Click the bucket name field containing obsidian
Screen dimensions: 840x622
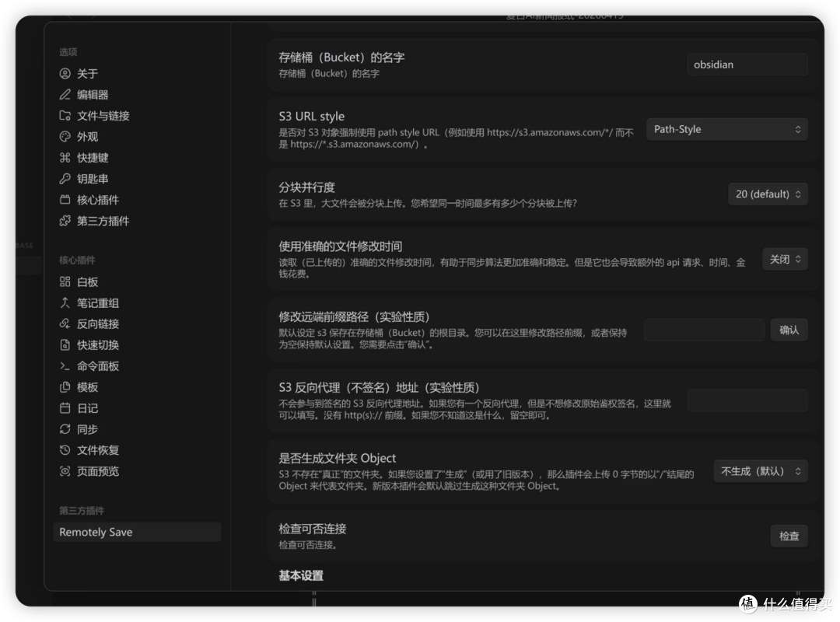747,65
